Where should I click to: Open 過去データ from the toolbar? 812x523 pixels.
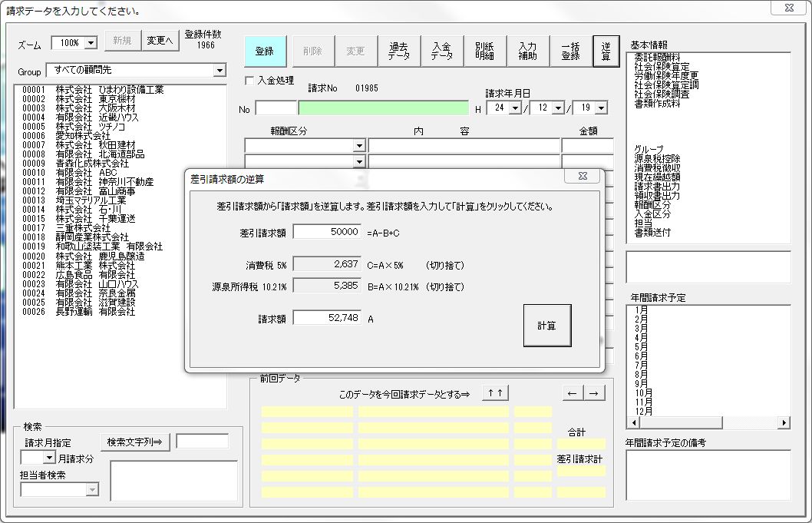399,51
